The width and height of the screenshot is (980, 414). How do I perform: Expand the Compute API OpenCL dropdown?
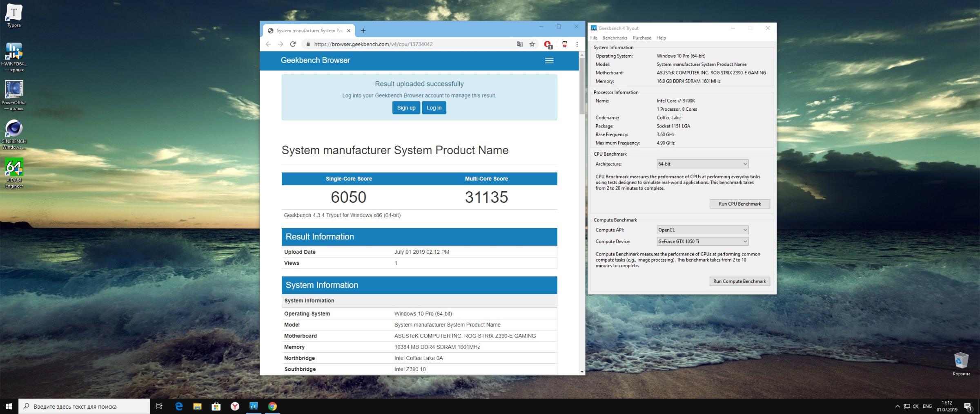click(x=702, y=230)
